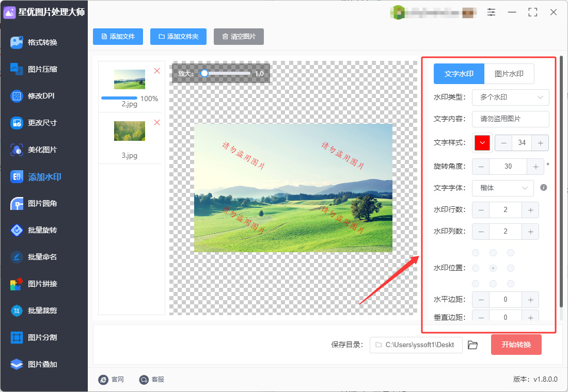Click 添加文件夹 add folder button
Screen dimensions: 568x392
point(178,37)
